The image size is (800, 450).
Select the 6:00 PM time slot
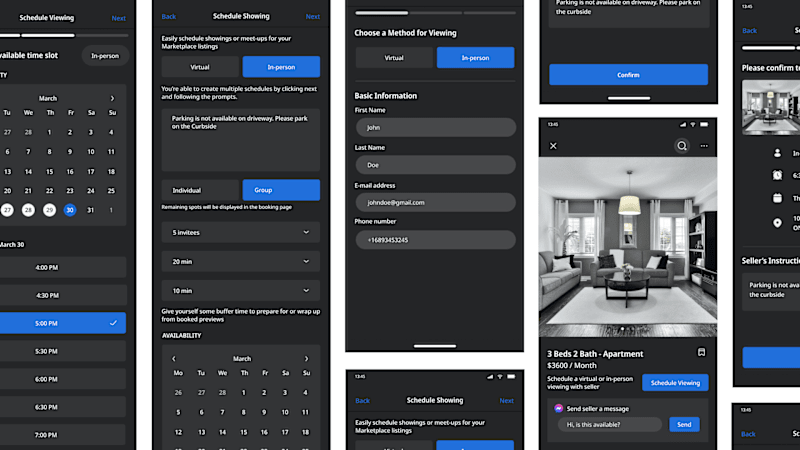(62, 379)
